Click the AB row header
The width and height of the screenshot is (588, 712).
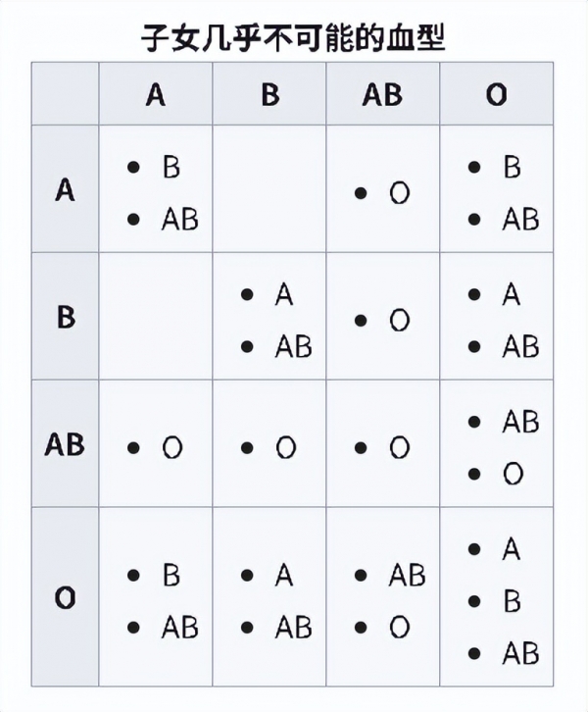pos(65,444)
